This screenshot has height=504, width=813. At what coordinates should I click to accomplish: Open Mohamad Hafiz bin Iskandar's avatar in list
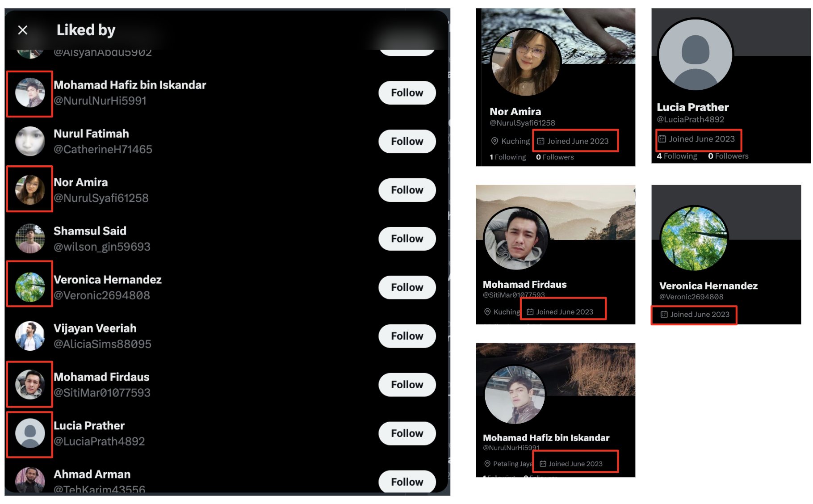click(x=30, y=93)
